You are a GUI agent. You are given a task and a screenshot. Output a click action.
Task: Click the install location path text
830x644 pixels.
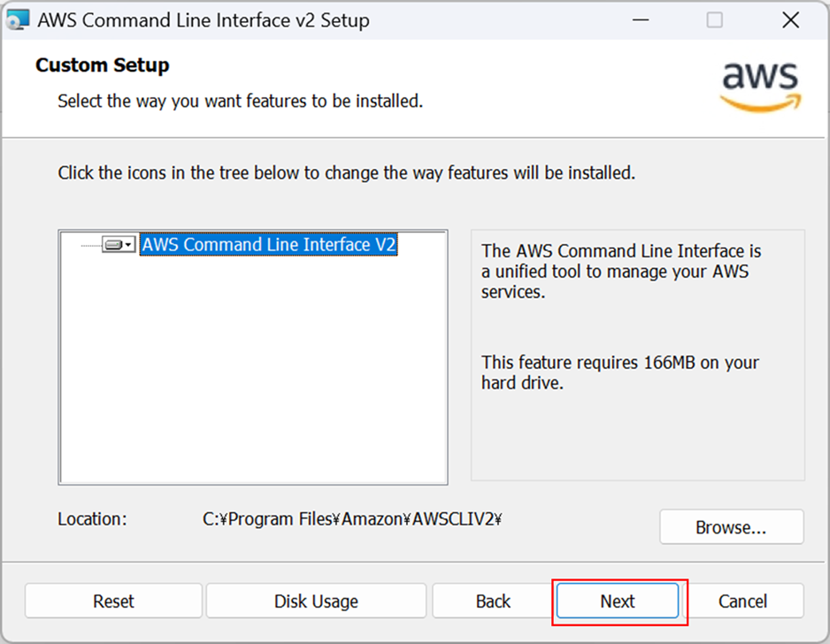[x=352, y=519]
